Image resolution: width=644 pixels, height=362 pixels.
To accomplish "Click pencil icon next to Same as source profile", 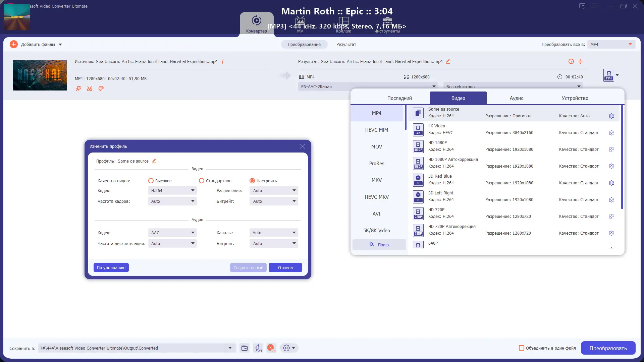I will point(154,161).
